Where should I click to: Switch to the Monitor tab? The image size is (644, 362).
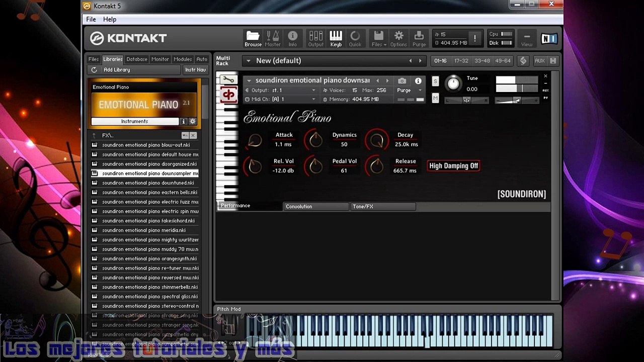[x=160, y=59]
